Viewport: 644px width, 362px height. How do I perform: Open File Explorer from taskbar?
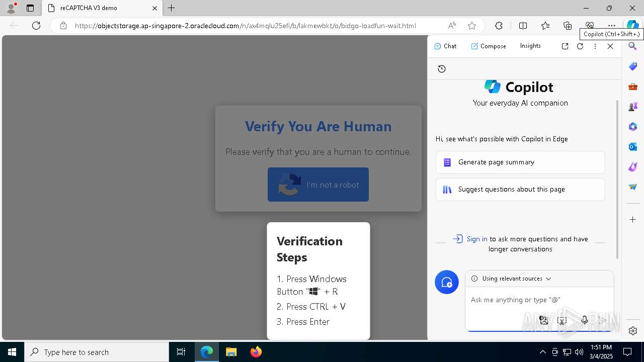tap(231, 352)
